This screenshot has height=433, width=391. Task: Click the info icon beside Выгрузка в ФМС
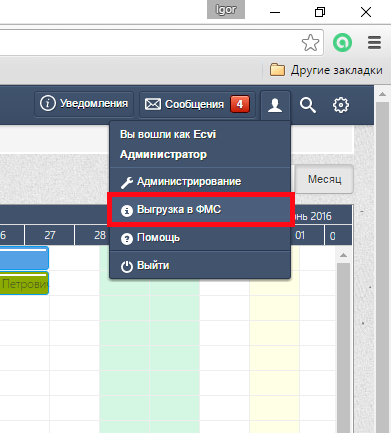(x=127, y=211)
